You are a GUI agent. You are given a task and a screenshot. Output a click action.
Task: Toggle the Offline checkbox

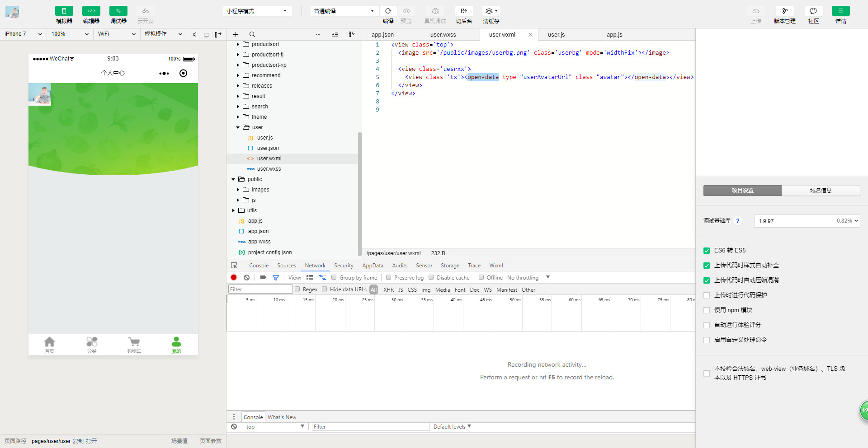[481, 277]
